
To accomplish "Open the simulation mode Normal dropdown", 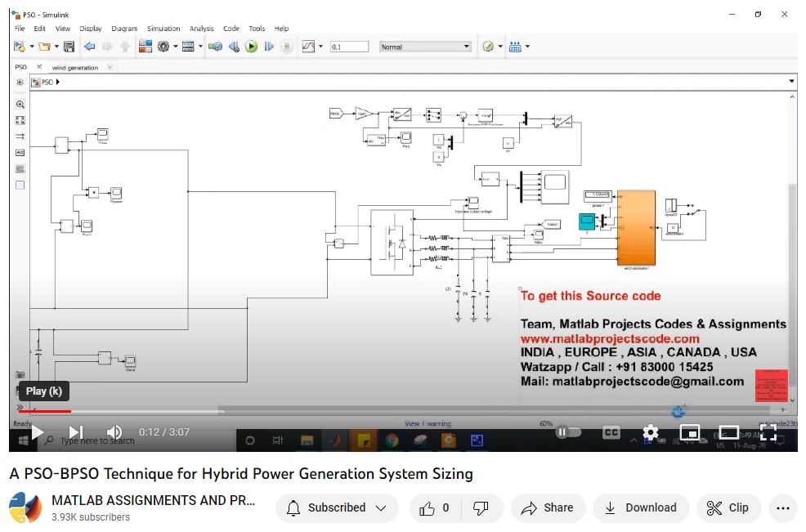I will point(426,47).
